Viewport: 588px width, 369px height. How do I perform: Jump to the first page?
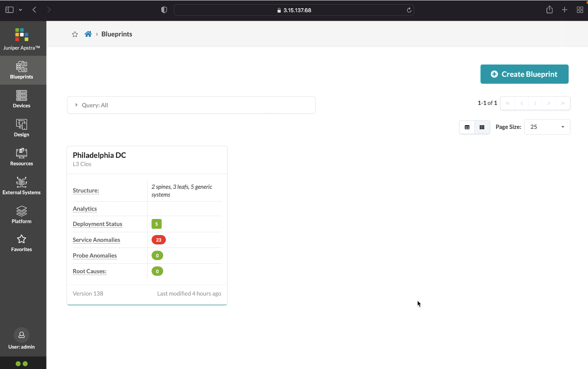508,103
